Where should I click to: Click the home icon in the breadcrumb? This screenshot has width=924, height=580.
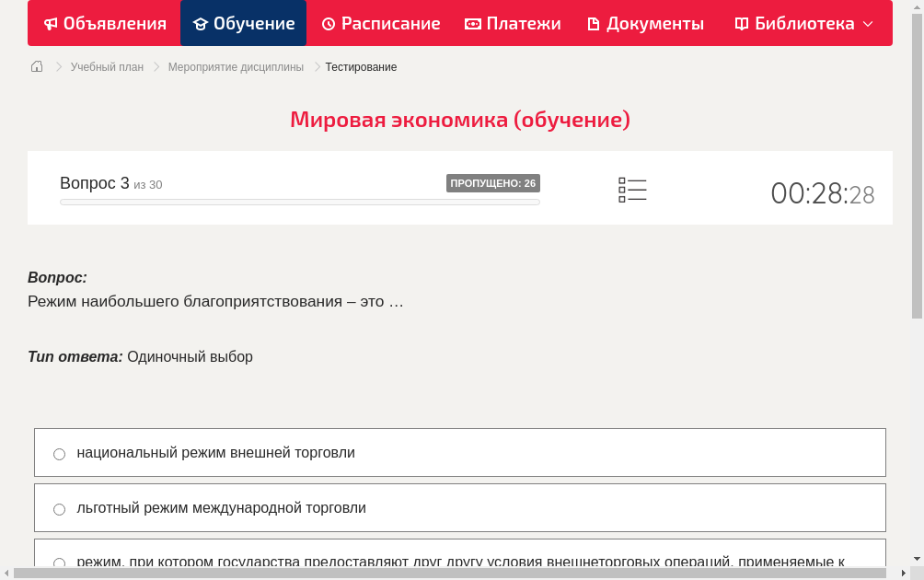pyautogui.click(x=36, y=66)
